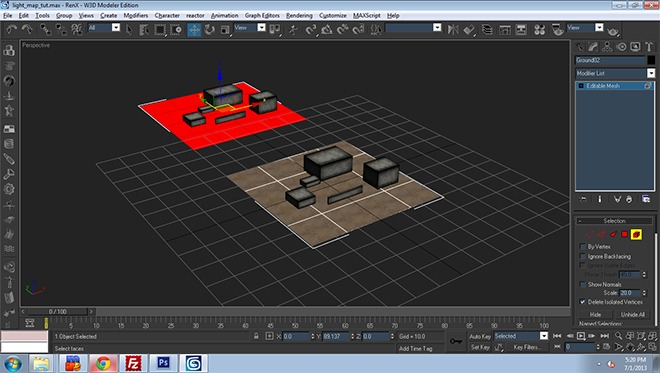Image resolution: width=660 pixels, height=373 pixels.
Task: Collapse the Selection rollout
Action: tap(615, 221)
